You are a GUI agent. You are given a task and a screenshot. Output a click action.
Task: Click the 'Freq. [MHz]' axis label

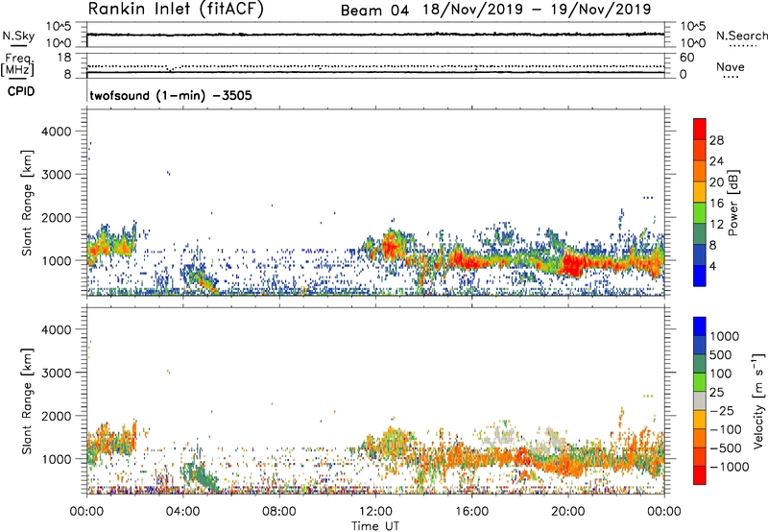[x=18, y=64]
